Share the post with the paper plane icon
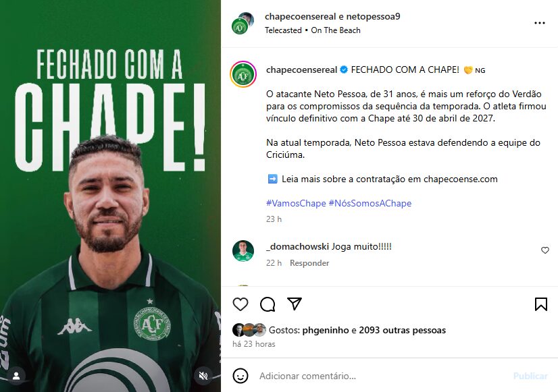The height and width of the screenshot is (392, 558). tap(295, 304)
